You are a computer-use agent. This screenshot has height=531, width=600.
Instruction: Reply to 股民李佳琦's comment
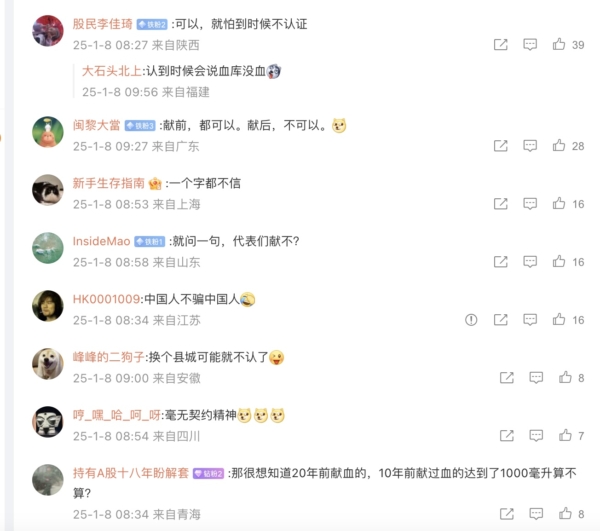pos(530,44)
